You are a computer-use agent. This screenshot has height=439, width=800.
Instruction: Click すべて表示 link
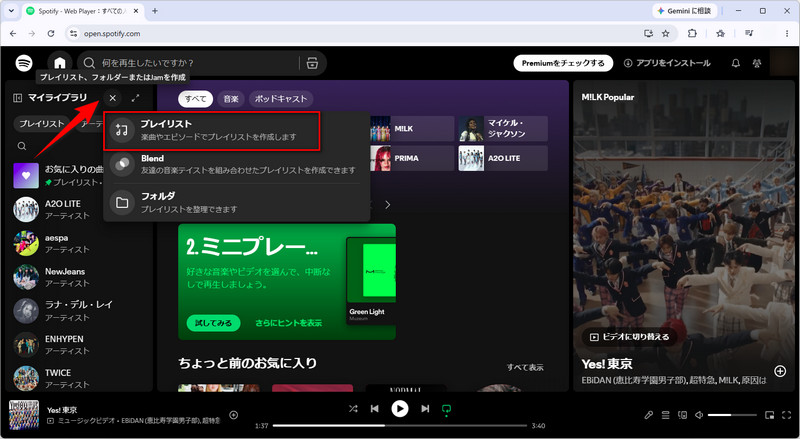(525, 368)
